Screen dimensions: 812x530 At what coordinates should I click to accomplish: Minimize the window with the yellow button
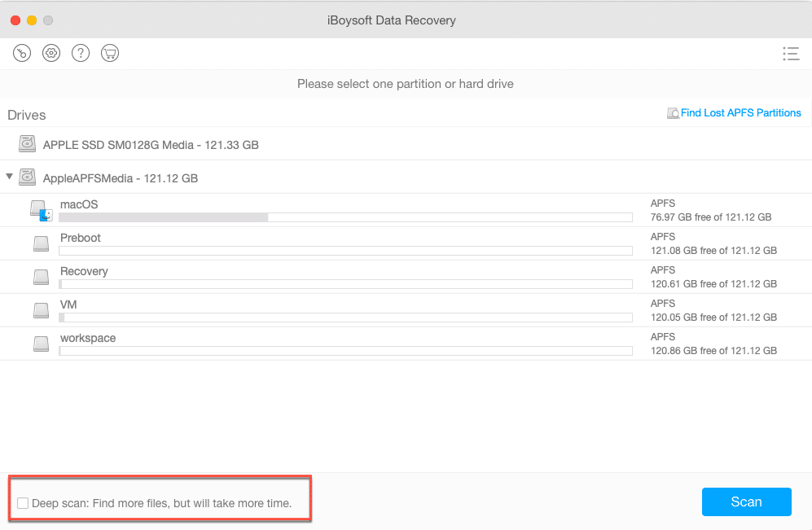[x=32, y=20]
